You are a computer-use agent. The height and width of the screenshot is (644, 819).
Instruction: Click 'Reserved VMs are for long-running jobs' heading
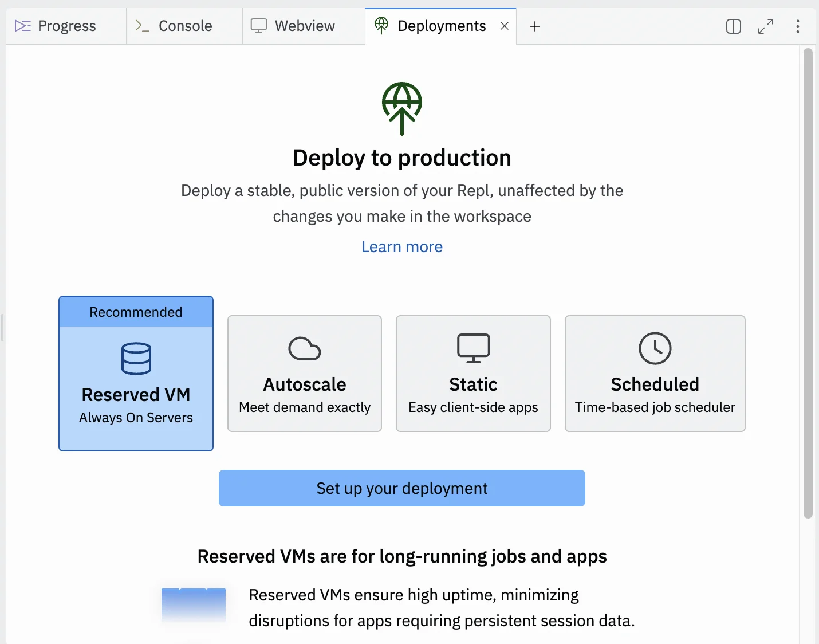(x=402, y=556)
